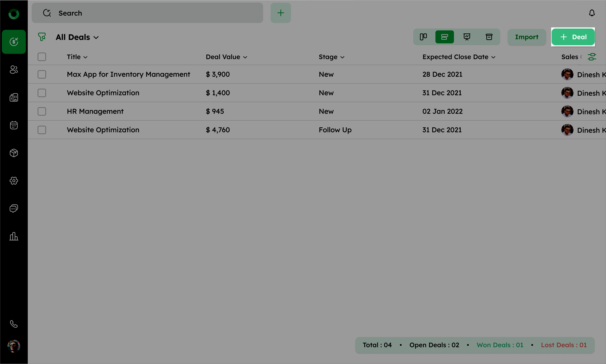Open the Companies building icon in sidebar
This screenshot has width=606, height=364.
(x=14, y=97)
